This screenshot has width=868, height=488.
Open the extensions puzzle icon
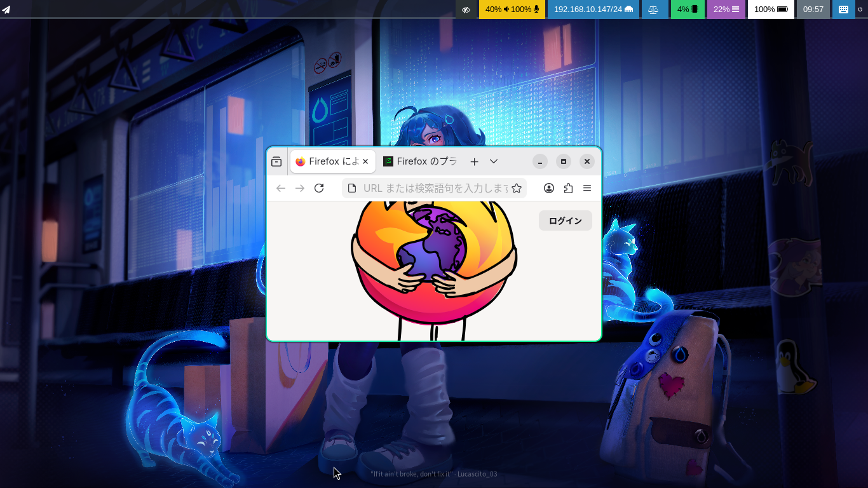point(568,188)
